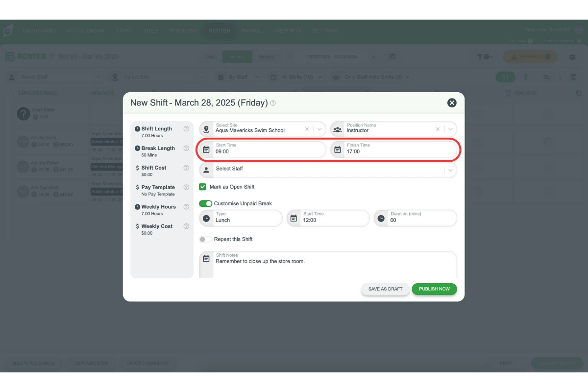Image resolution: width=588 pixels, height=392 pixels.
Task: Click the calendar icon in Finish Time
Action: click(338, 149)
